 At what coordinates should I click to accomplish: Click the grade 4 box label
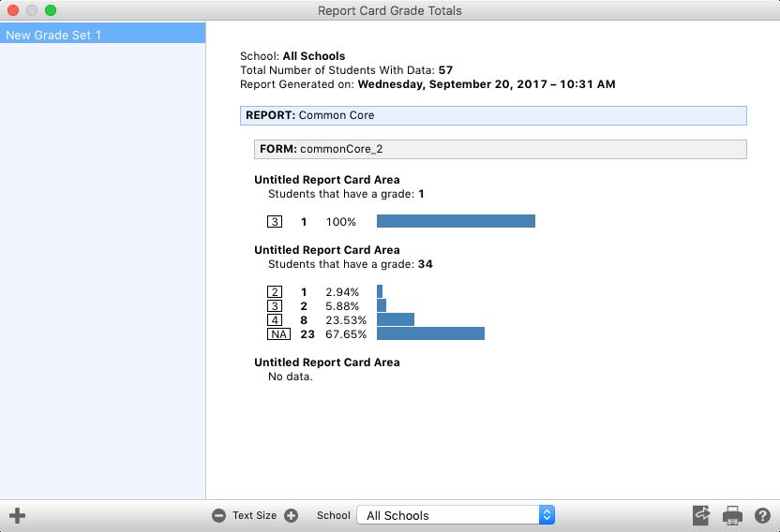click(x=275, y=319)
